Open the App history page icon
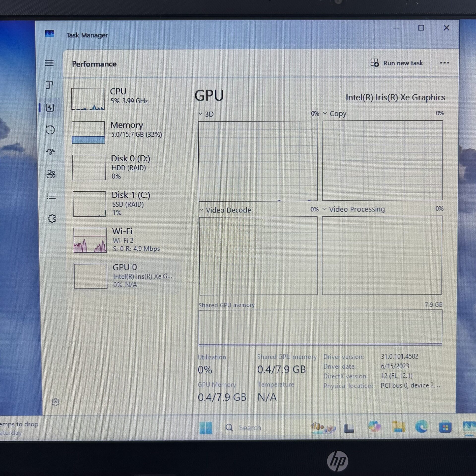Viewport: 476px width, 476px height. (x=50, y=130)
